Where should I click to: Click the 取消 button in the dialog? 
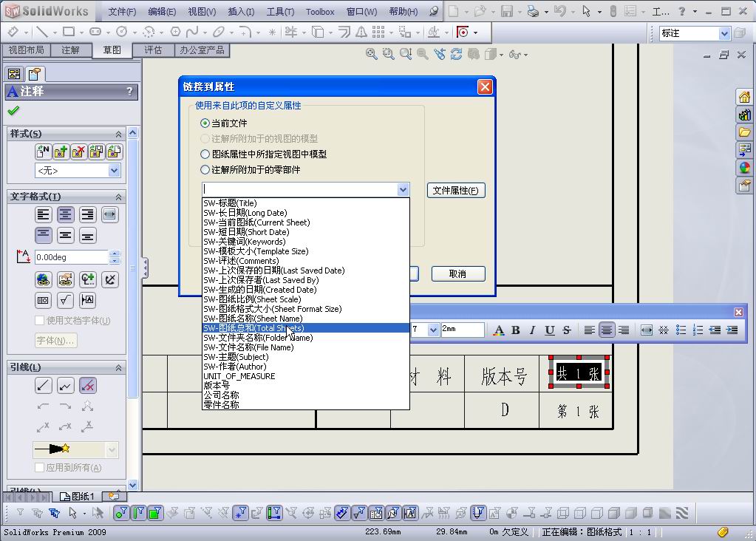pyautogui.click(x=458, y=274)
